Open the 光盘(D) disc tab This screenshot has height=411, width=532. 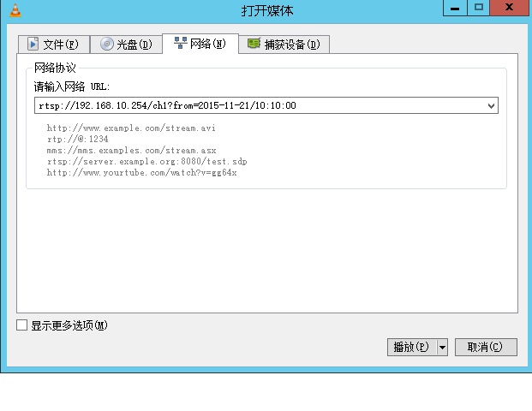[x=126, y=44]
